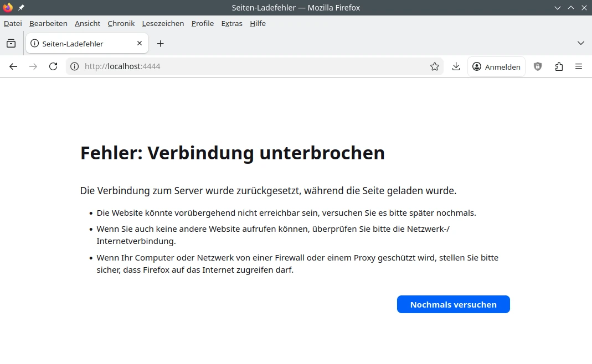Open the downloads panel
Viewport: 592px width, 364px height.
pos(456,67)
